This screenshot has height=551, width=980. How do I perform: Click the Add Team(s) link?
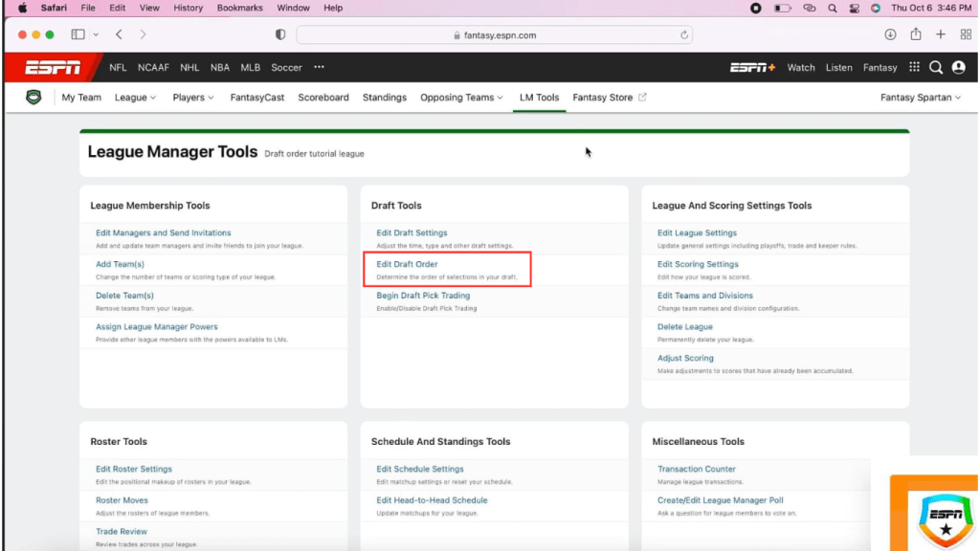click(x=120, y=264)
